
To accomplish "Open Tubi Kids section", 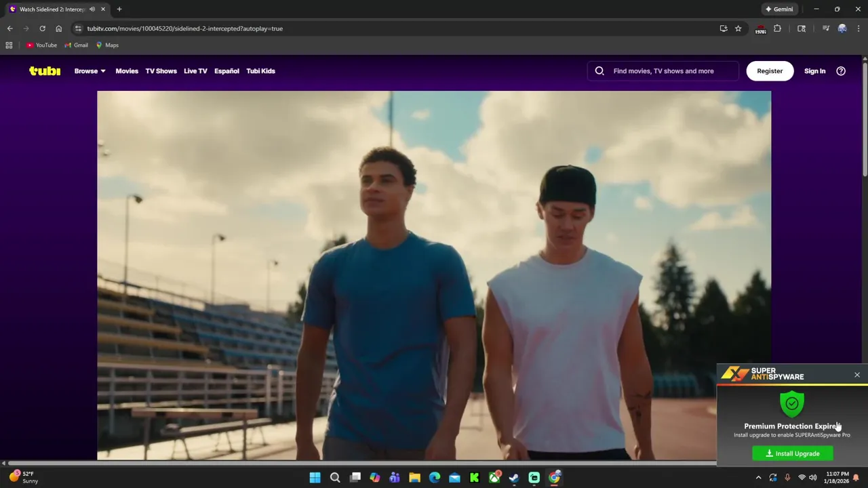I will coord(260,70).
